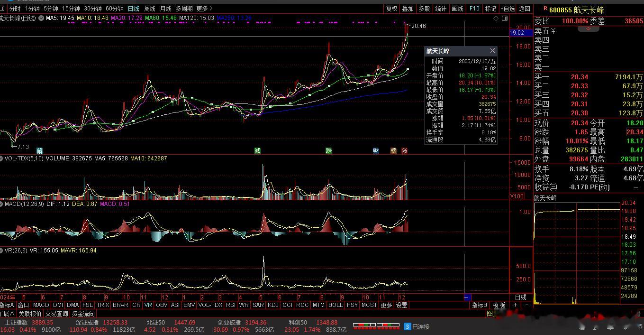Click the blue connection status icon
The image size is (644, 335).
point(407,326)
